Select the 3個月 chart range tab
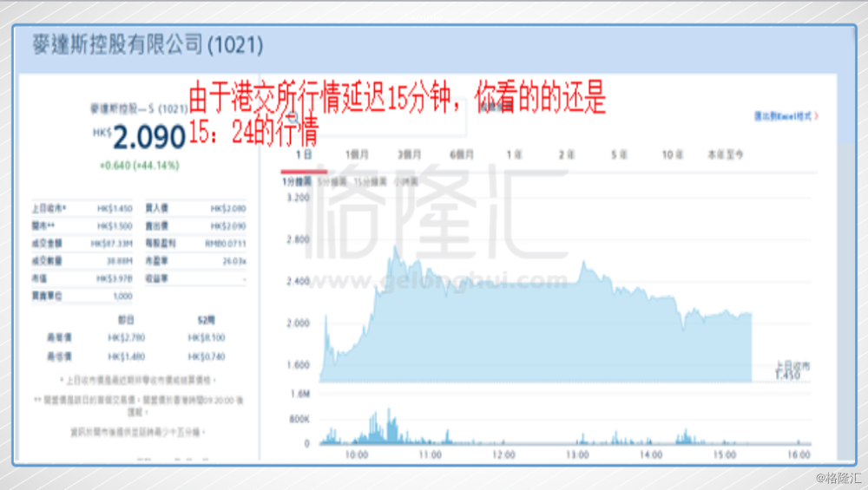This screenshot has width=868, height=490. point(409,155)
